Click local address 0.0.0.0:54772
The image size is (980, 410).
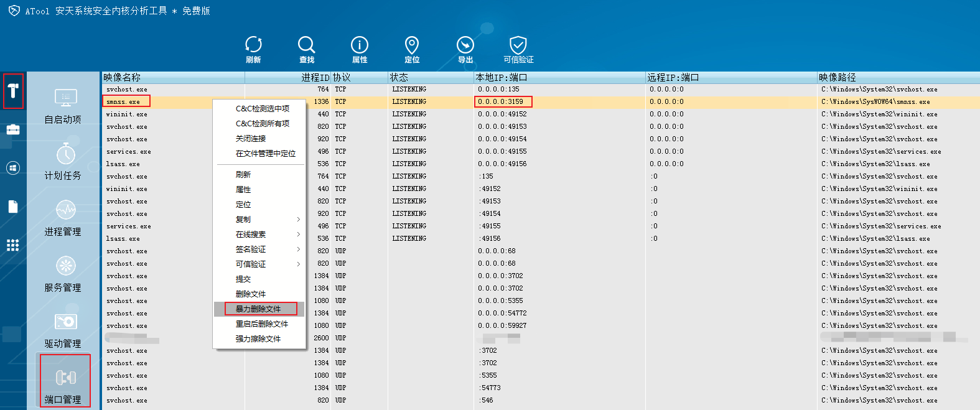[x=502, y=314]
